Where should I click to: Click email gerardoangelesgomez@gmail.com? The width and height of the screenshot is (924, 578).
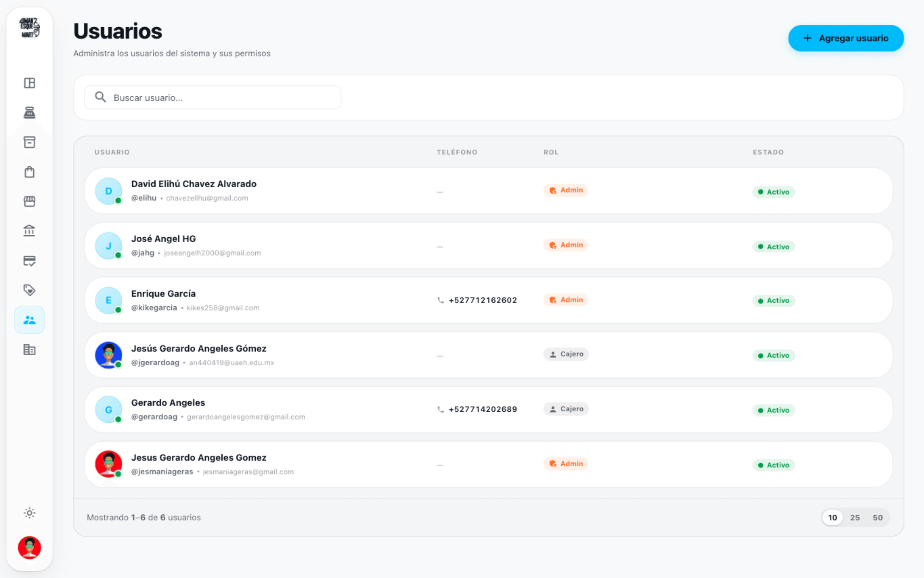click(x=246, y=417)
